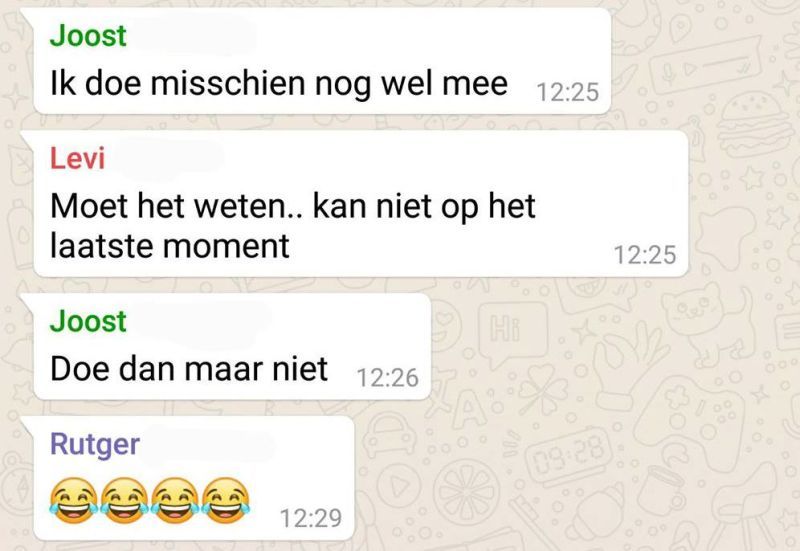Select the 'Doe dan maar niet' message
Screen dimensions: 800x551
(x=189, y=369)
